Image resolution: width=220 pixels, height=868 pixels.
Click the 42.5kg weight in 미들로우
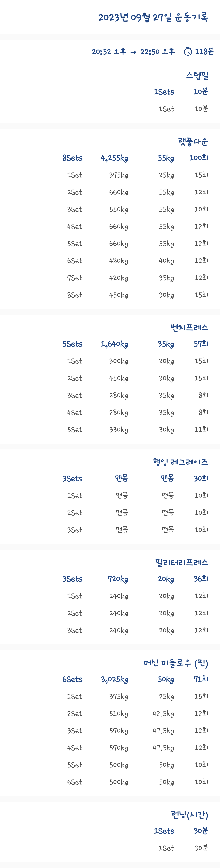(x=163, y=714)
